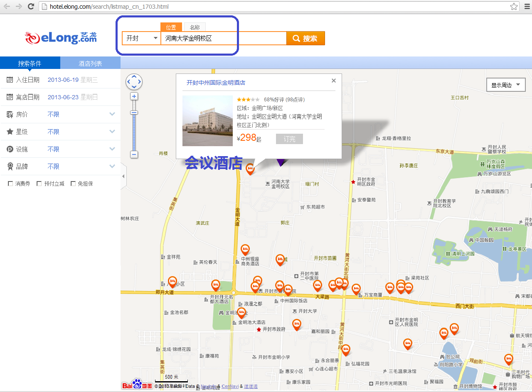The width and height of the screenshot is (532, 392).
Task: Switch to the 名称 search tab
Action: point(195,27)
